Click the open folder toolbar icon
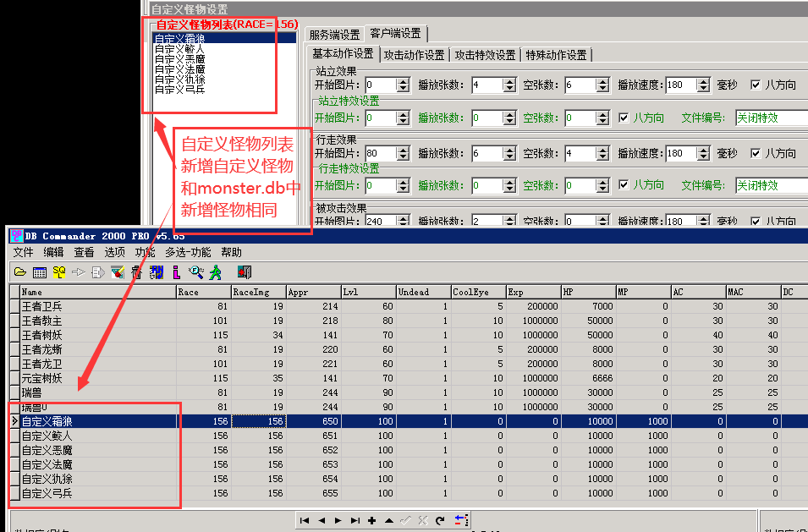The height and width of the screenshot is (532, 808). [19, 272]
